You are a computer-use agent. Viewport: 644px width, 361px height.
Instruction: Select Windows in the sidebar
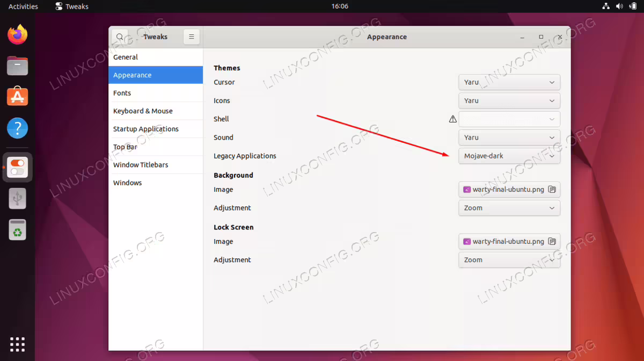click(156, 183)
